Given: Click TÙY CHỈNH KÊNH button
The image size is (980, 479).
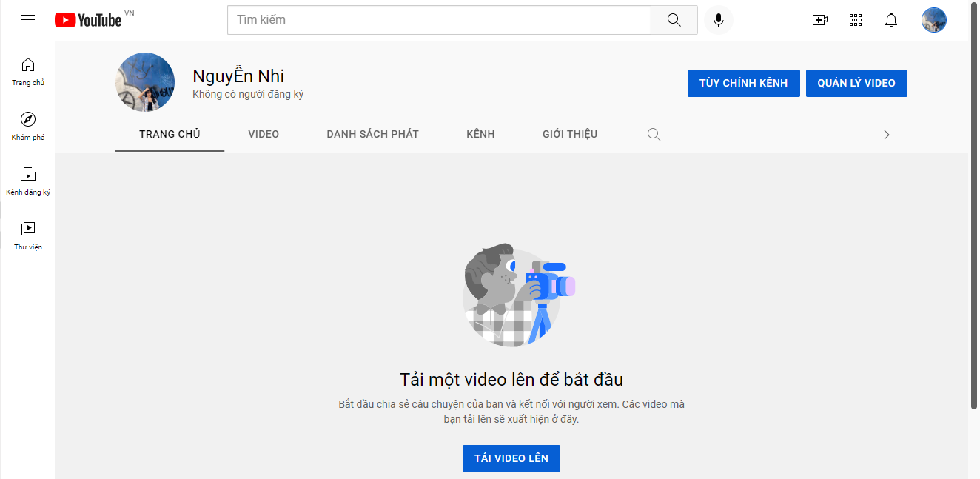Looking at the screenshot, I should [x=743, y=83].
